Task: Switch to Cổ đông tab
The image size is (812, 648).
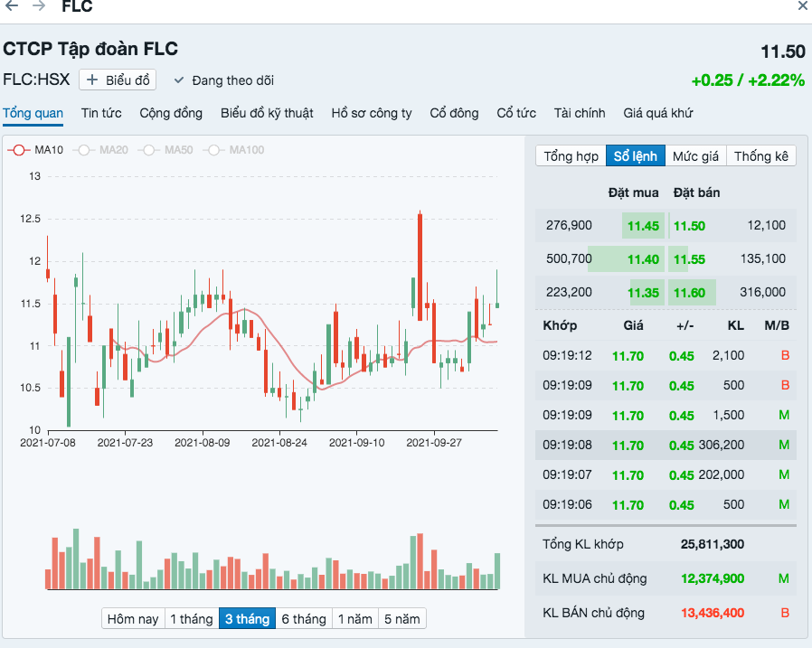Action: (x=454, y=113)
